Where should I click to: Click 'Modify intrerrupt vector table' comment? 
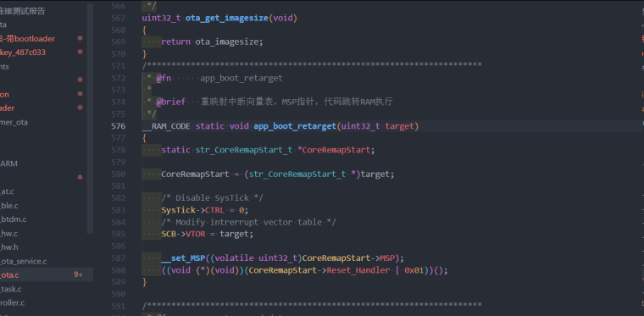tap(248, 222)
